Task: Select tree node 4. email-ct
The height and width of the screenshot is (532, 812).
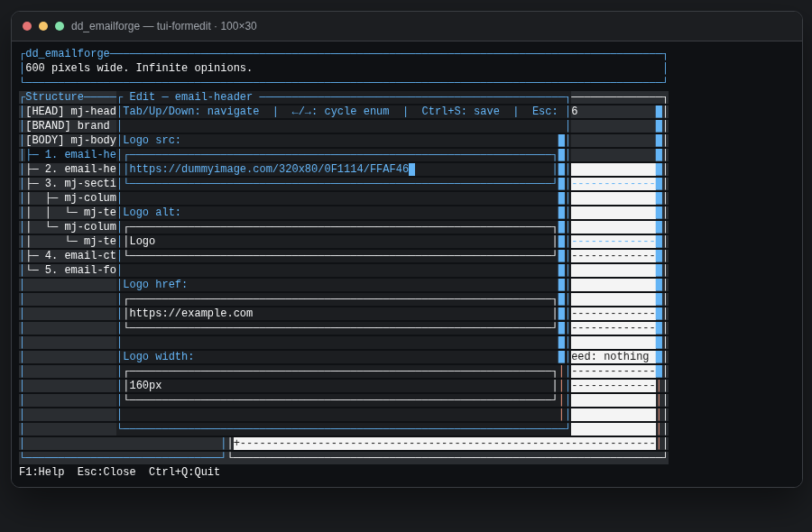Action: (71, 256)
